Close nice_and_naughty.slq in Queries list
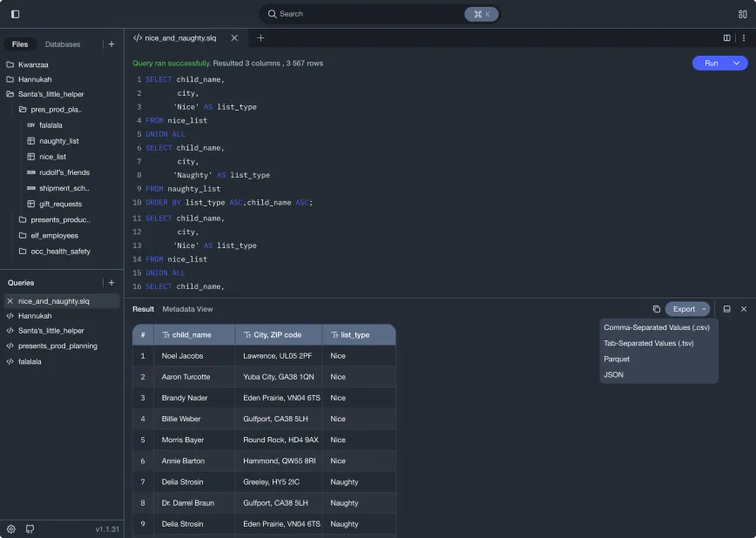The image size is (756, 538). tap(10, 301)
